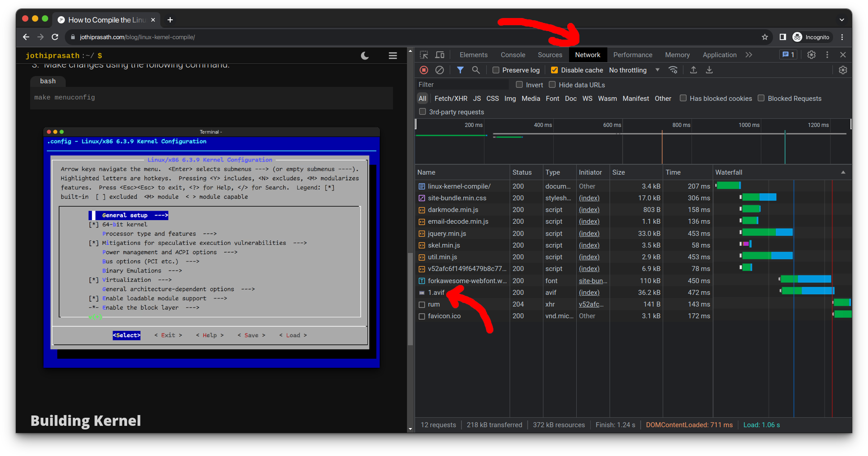Check the Hide data URLs checkbox

[x=552, y=85]
